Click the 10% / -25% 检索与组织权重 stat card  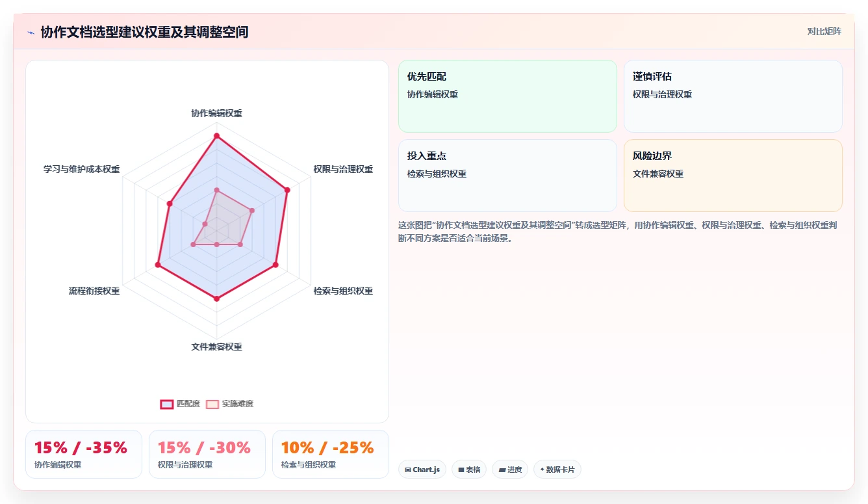point(331,454)
